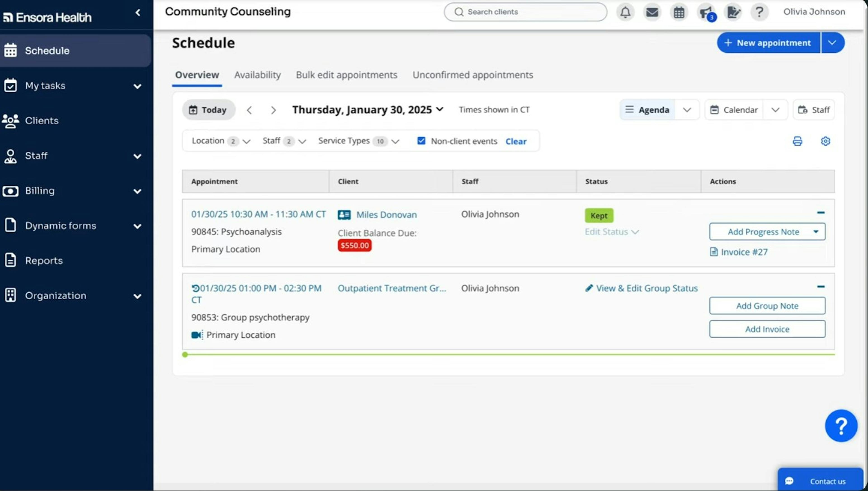
Task: Open the messages envelope icon
Action: point(652,12)
